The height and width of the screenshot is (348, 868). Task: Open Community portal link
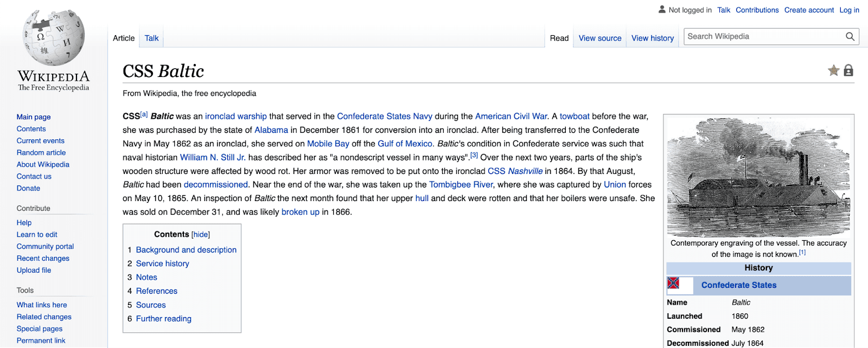45,246
